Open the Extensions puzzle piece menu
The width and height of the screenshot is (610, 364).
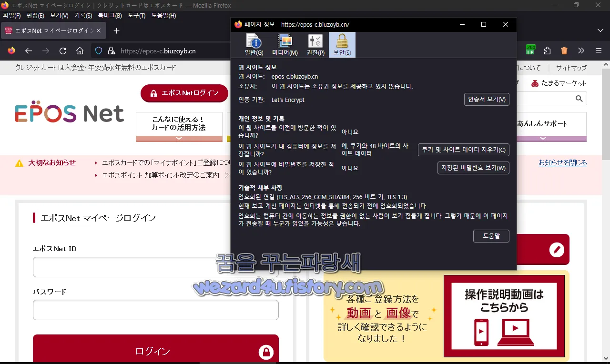pos(547,51)
